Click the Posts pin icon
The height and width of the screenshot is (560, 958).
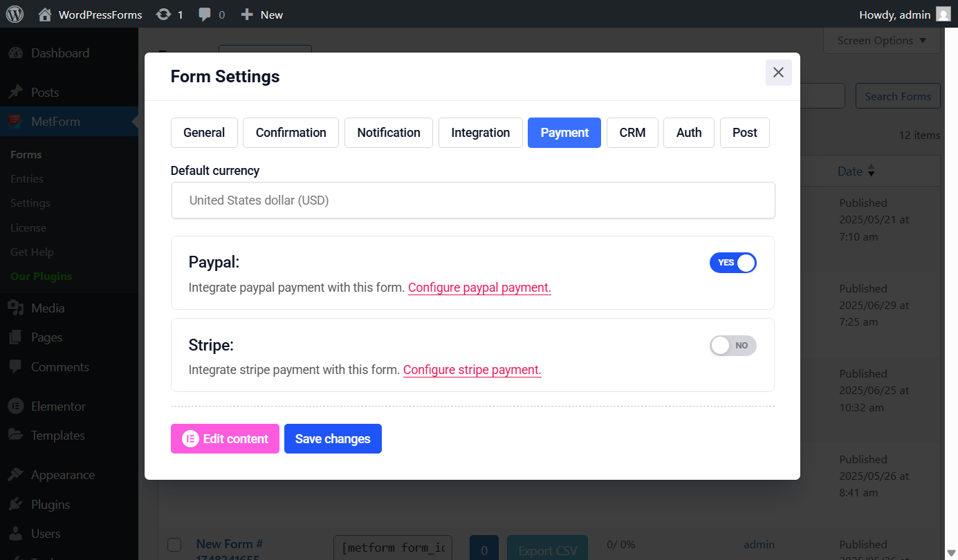click(16, 93)
